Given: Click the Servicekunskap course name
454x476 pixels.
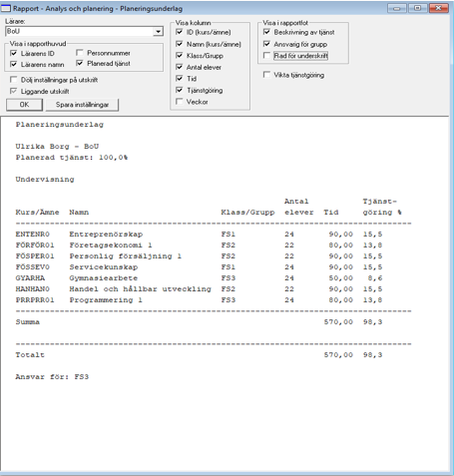Looking at the screenshot, I should [x=104, y=267].
